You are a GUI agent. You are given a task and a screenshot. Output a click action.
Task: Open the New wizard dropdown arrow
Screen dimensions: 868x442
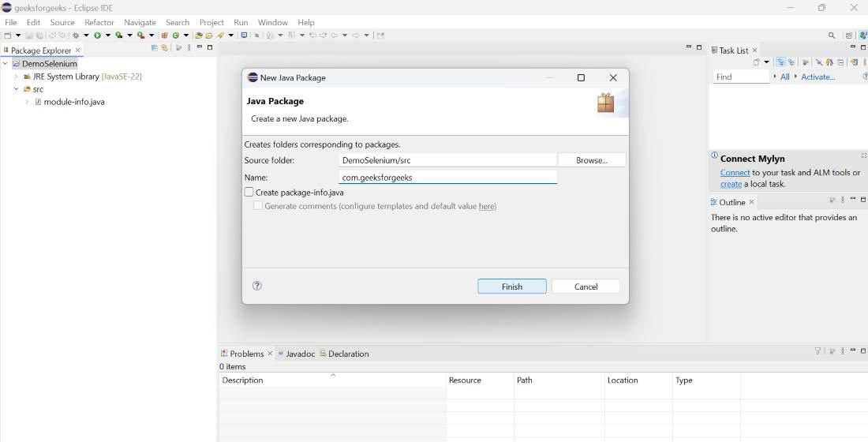click(18, 36)
